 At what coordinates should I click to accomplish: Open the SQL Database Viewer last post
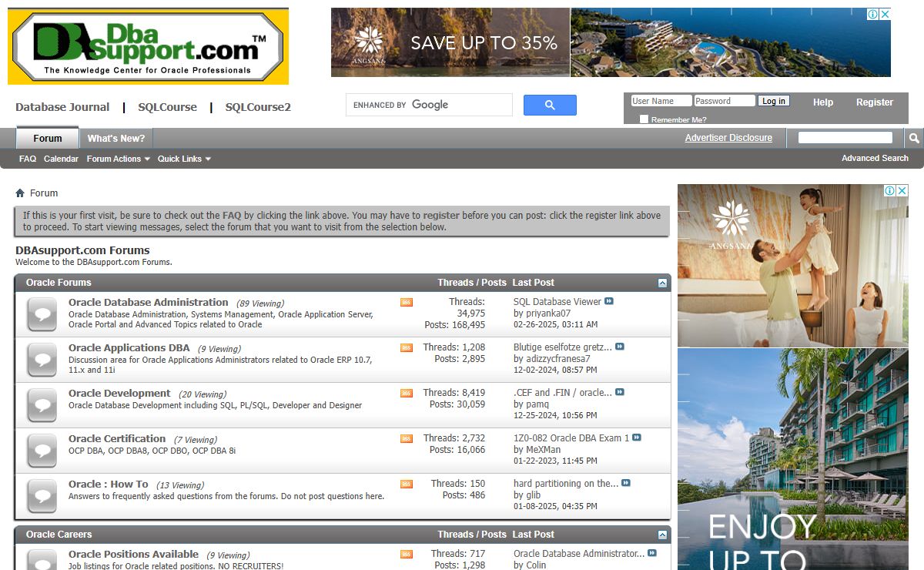tap(557, 302)
